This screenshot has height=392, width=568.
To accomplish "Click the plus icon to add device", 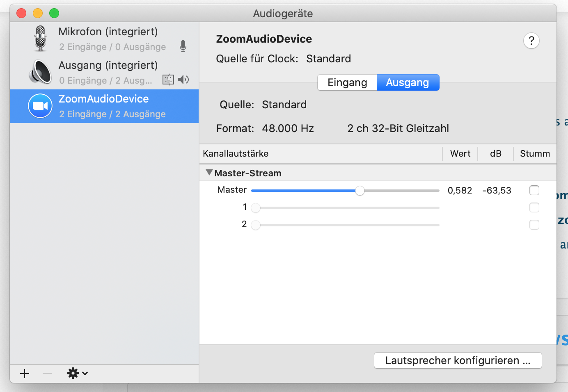I will click(x=25, y=374).
